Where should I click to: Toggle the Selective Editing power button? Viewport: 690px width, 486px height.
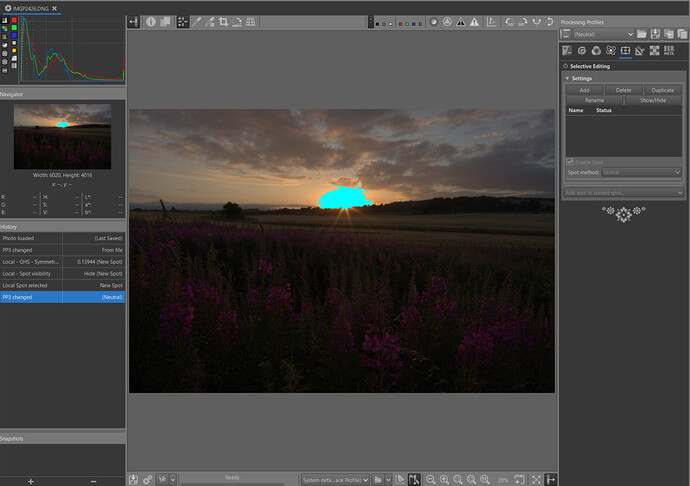point(566,66)
